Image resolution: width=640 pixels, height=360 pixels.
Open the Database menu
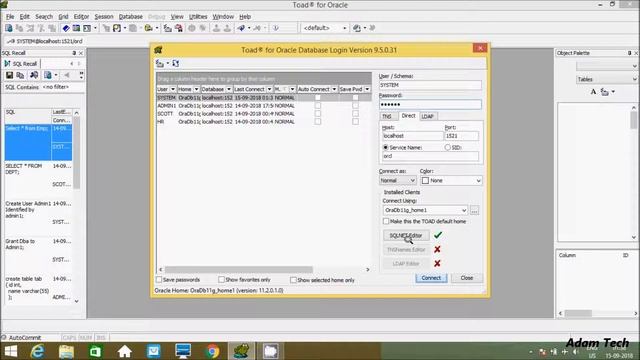click(131, 17)
